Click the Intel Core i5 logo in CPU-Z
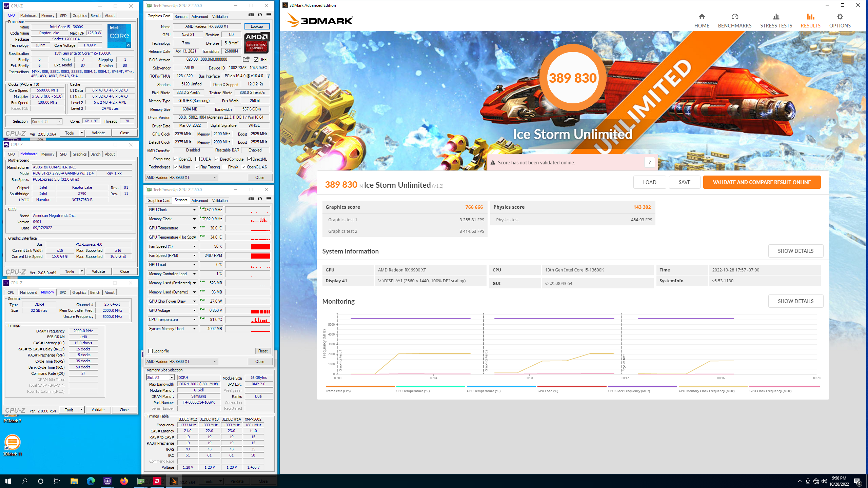 (119, 36)
